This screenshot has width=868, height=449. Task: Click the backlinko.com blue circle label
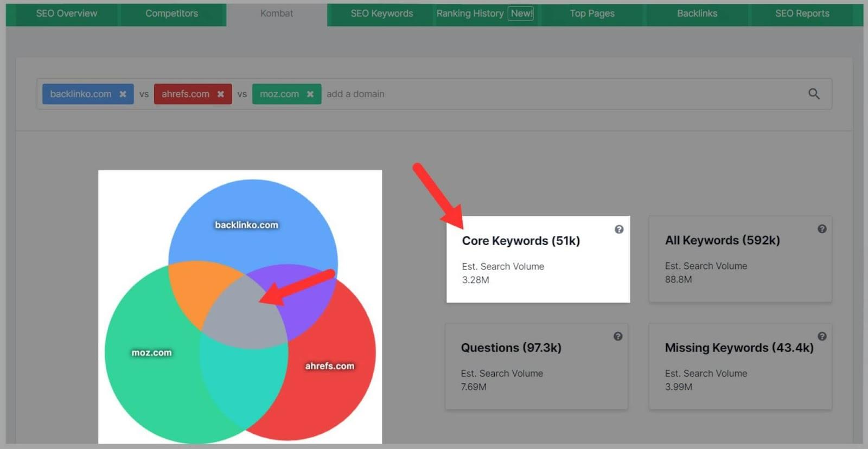[246, 225]
